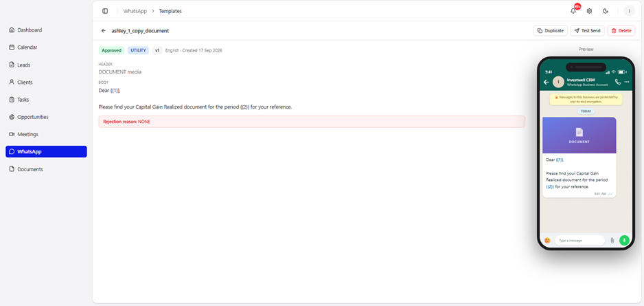Click the DOCUMENT thumbnail in phone preview

point(579,135)
